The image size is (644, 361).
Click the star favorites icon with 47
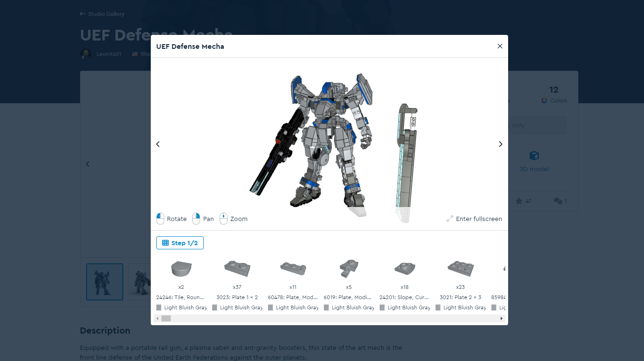coord(519,201)
